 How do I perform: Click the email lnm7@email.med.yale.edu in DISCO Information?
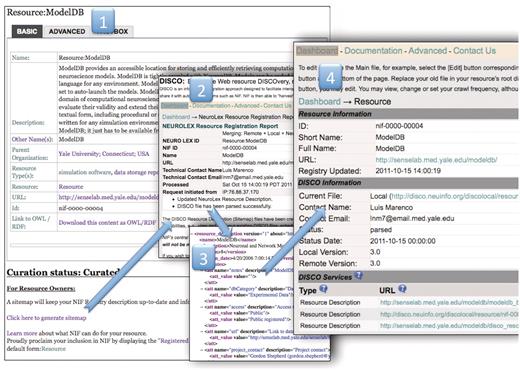[x=412, y=219]
